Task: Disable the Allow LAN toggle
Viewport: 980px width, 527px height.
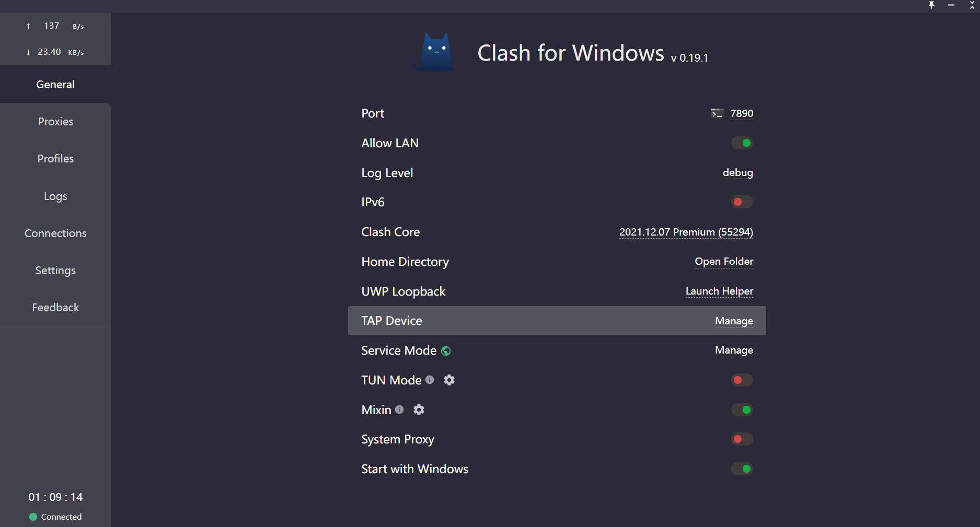Action: click(742, 143)
